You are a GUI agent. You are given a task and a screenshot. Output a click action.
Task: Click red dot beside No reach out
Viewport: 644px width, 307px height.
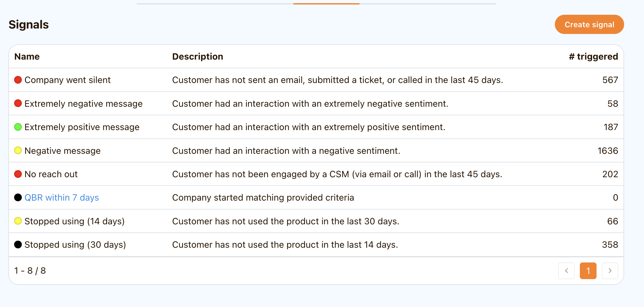(18, 174)
